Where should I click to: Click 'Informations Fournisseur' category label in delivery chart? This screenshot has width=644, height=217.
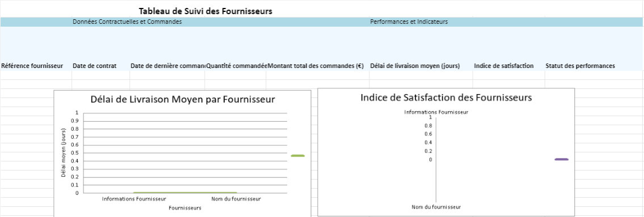pyautogui.click(x=134, y=199)
